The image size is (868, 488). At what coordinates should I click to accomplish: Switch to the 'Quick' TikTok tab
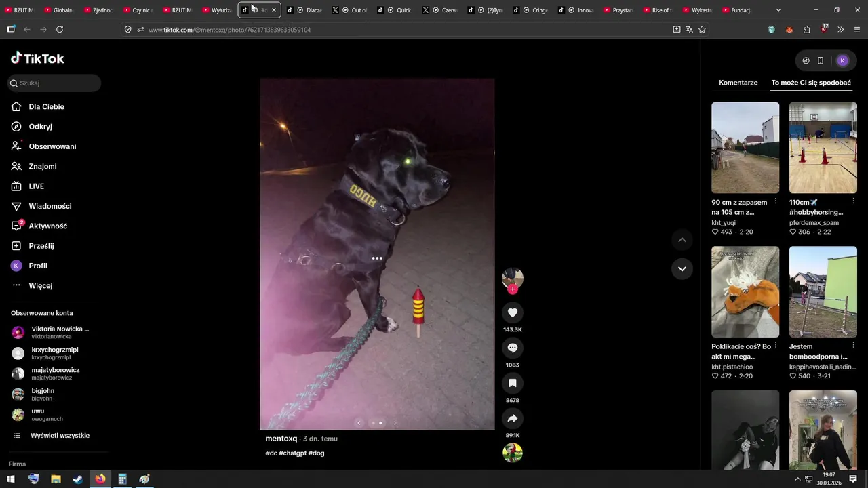coord(395,10)
